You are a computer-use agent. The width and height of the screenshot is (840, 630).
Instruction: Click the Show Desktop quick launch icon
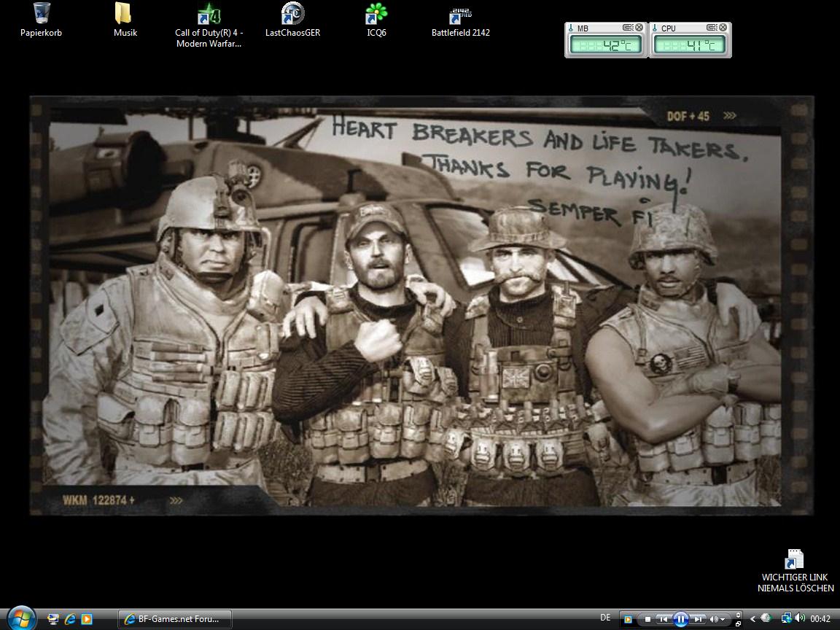tap(53, 619)
